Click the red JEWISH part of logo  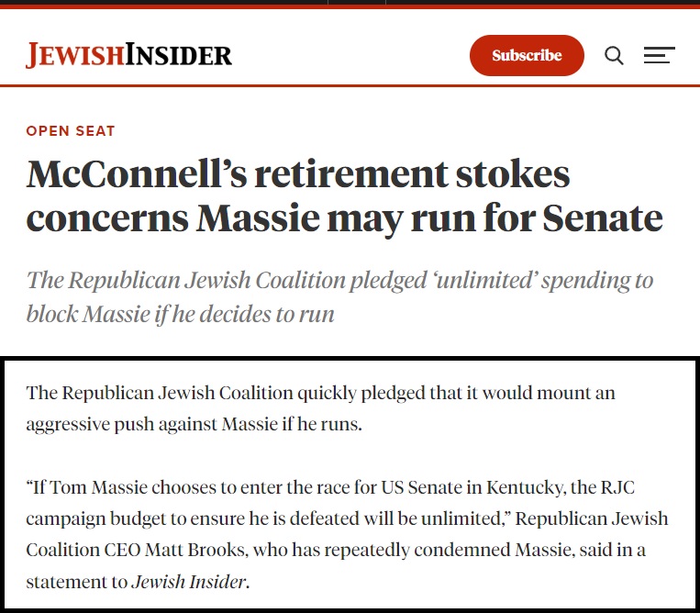(75, 55)
